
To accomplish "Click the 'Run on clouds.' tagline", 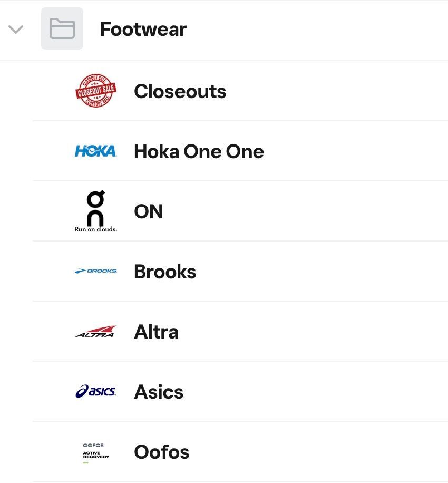I will 95,229.
